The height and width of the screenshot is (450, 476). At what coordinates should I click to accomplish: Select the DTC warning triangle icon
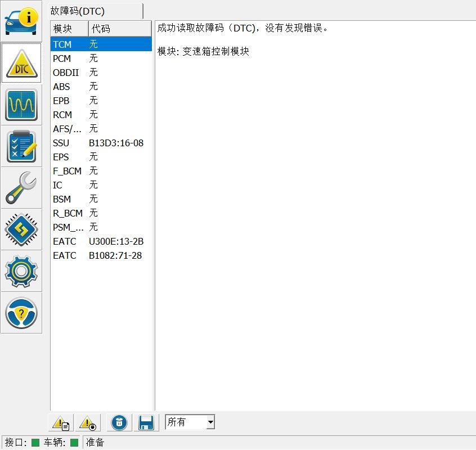(x=21, y=63)
